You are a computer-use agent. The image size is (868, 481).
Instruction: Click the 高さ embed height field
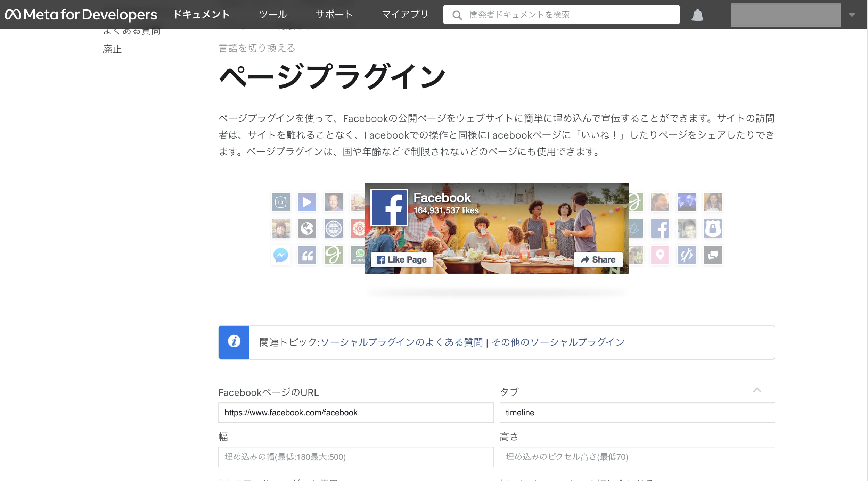pyautogui.click(x=637, y=457)
